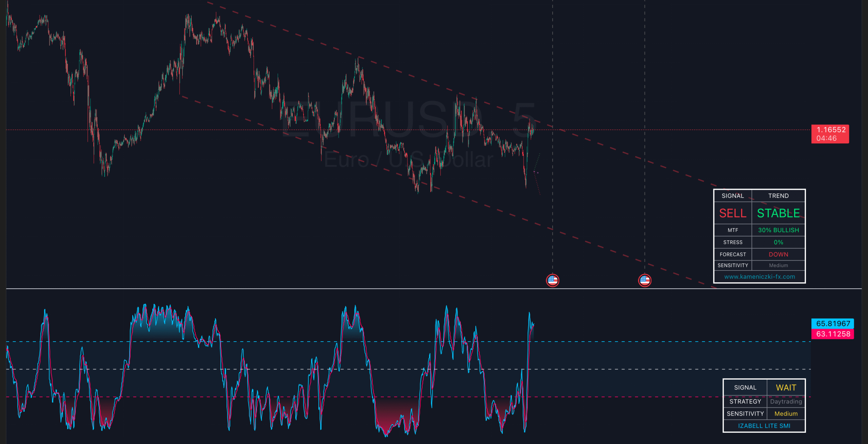Click the yellow WAIT signal cell
The height and width of the screenshot is (444, 868).
point(786,387)
